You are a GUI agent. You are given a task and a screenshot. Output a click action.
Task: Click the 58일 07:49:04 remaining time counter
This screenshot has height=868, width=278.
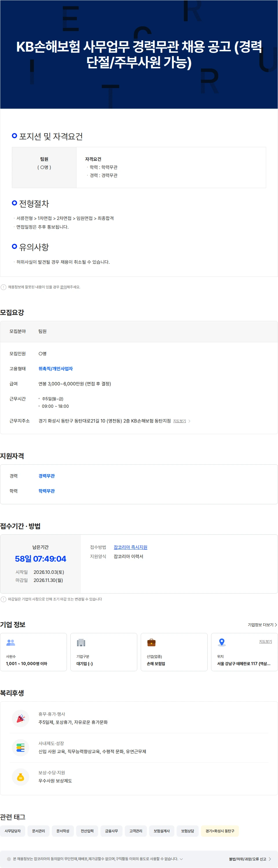[40, 559]
